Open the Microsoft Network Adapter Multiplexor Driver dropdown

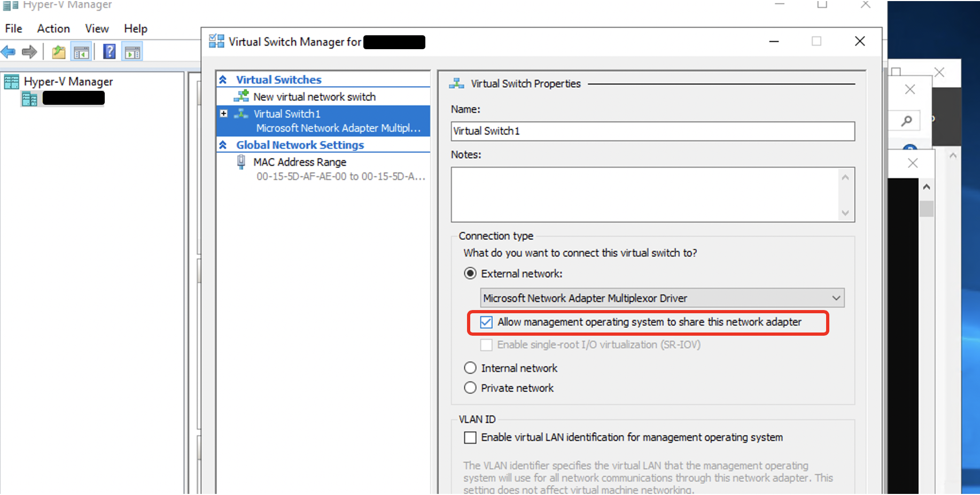tap(662, 298)
